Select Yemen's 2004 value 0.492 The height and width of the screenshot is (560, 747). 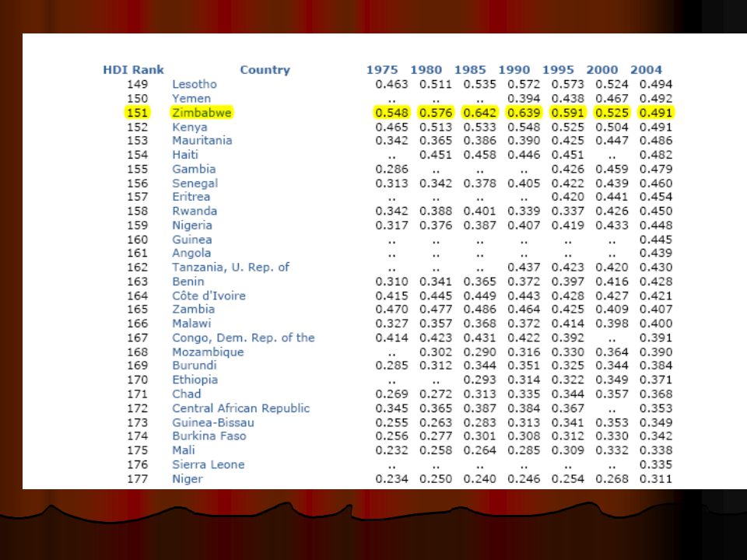(656, 99)
